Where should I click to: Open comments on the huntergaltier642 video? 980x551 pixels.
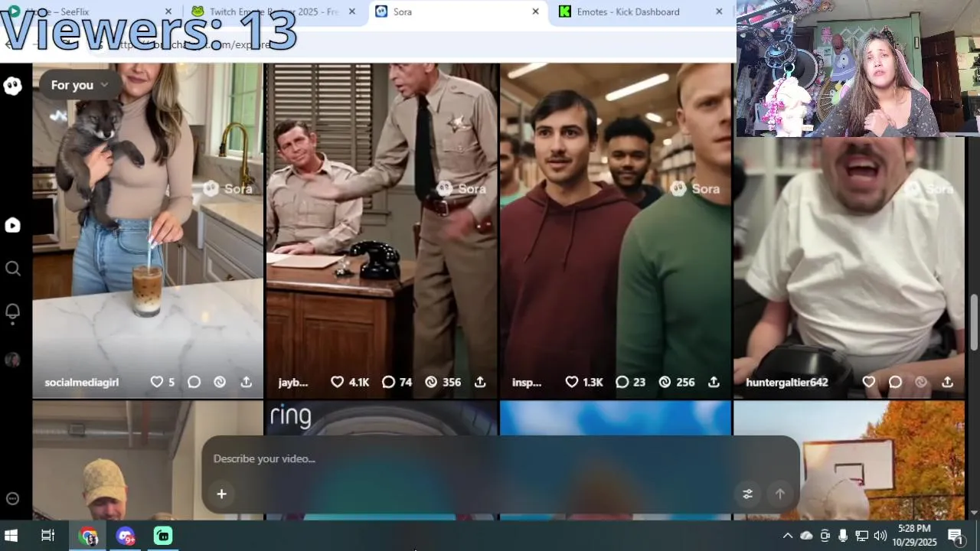point(895,381)
